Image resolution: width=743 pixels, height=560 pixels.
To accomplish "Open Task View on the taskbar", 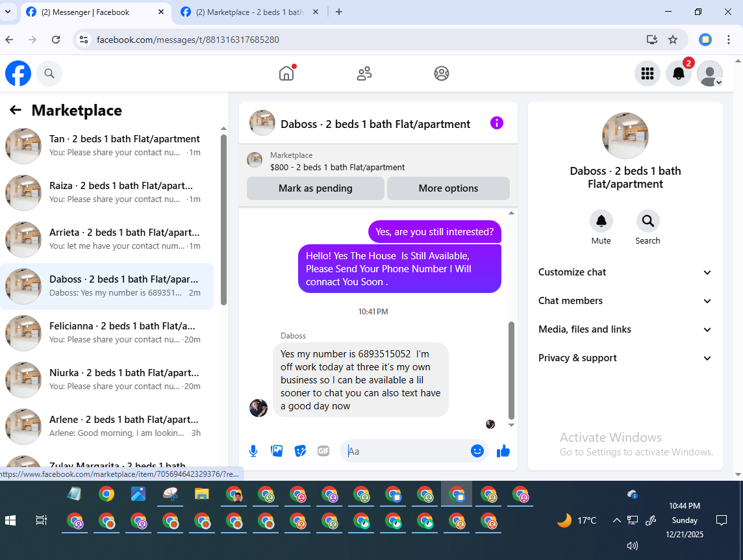I will pyautogui.click(x=42, y=520).
